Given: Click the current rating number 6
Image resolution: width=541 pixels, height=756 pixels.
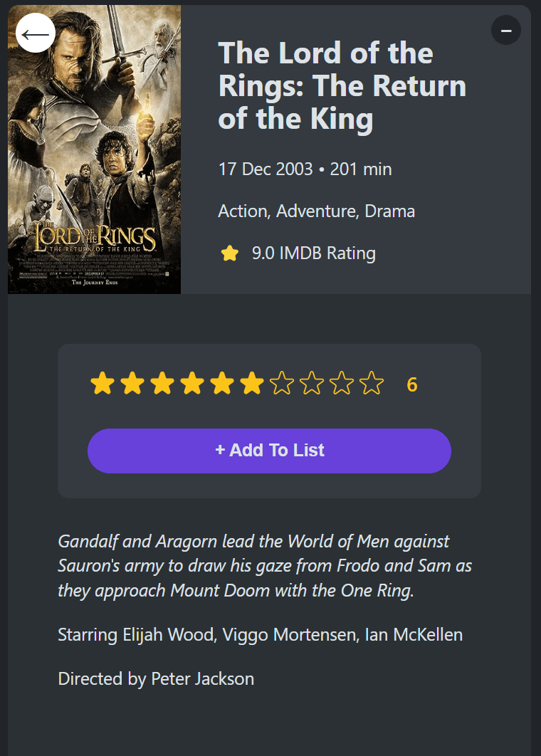Looking at the screenshot, I should 411,384.
